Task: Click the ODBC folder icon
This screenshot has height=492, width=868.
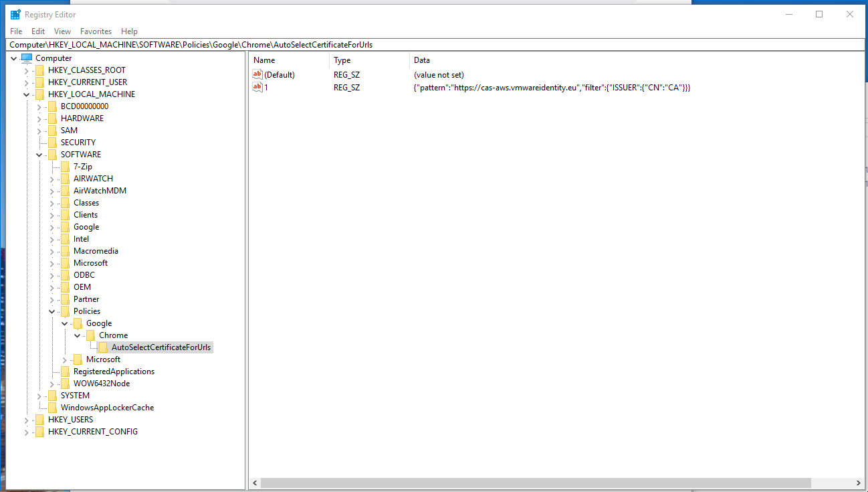Action: pos(65,275)
